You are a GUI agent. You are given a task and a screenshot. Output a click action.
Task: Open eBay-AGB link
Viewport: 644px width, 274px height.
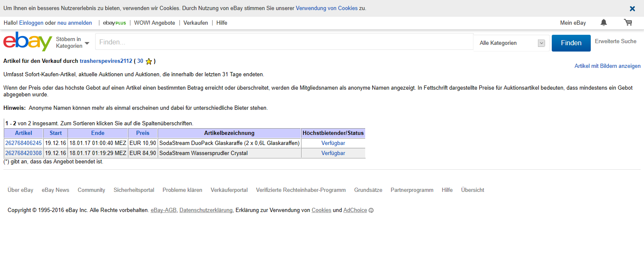164,210
